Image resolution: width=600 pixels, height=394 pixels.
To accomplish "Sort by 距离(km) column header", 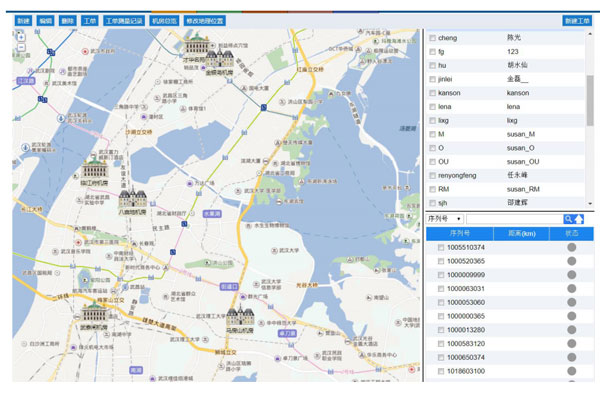I will tap(521, 233).
